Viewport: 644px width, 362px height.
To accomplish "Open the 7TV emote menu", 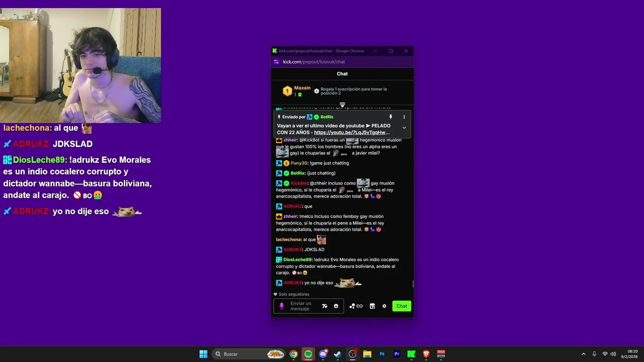I will (x=325, y=306).
